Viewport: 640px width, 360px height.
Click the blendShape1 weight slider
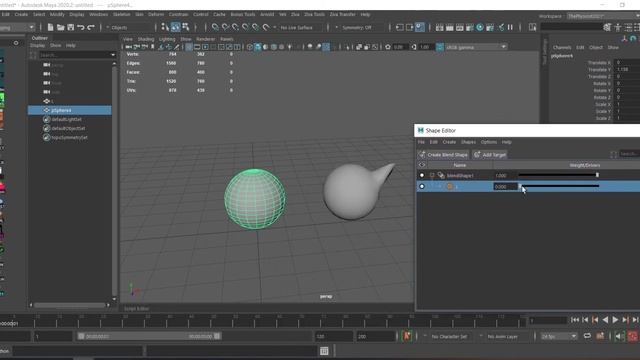pos(558,175)
